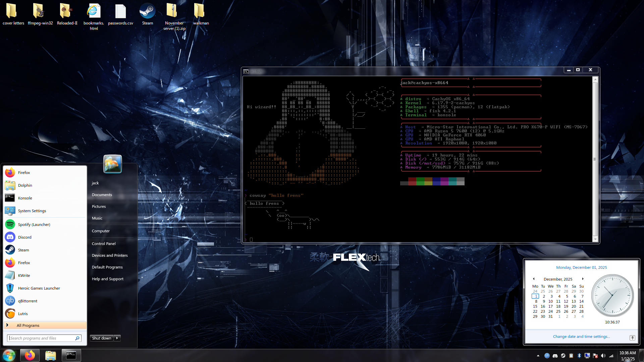This screenshot has width=644, height=362.
Task: Go to next month in calendar
Action: [583, 279]
